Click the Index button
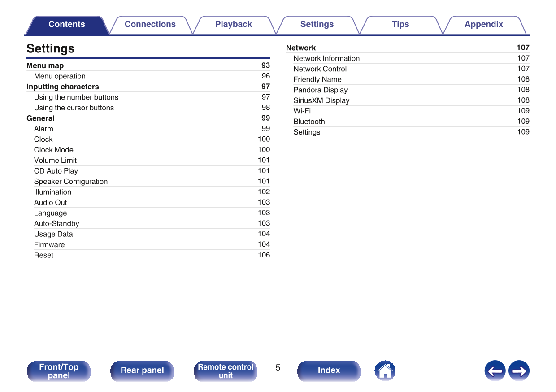The image size is (556, 392). click(x=329, y=370)
